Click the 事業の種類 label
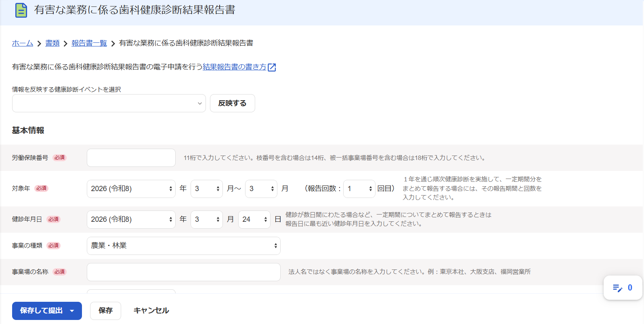The height and width of the screenshot is (324, 644). coord(27,246)
